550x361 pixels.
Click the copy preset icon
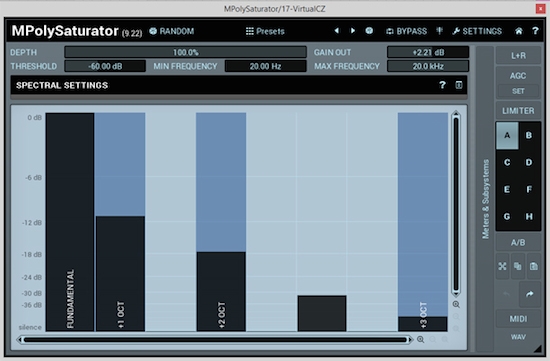tap(518, 266)
